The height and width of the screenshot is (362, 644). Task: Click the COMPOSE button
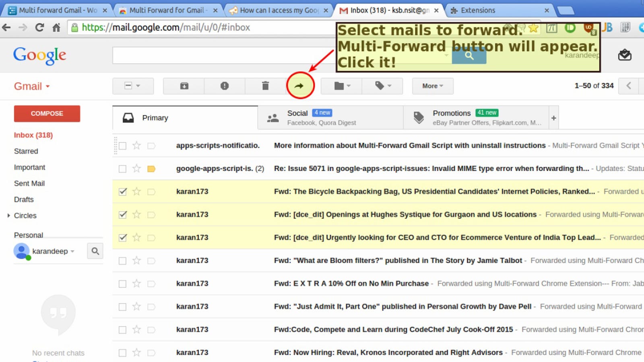47,114
